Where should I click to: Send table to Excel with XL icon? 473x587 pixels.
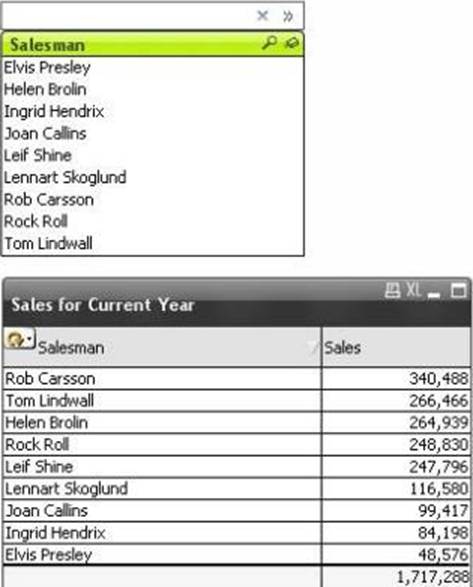tap(413, 290)
